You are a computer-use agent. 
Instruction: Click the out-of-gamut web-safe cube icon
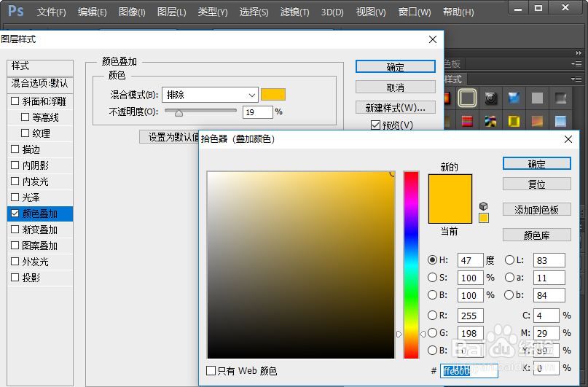point(483,206)
